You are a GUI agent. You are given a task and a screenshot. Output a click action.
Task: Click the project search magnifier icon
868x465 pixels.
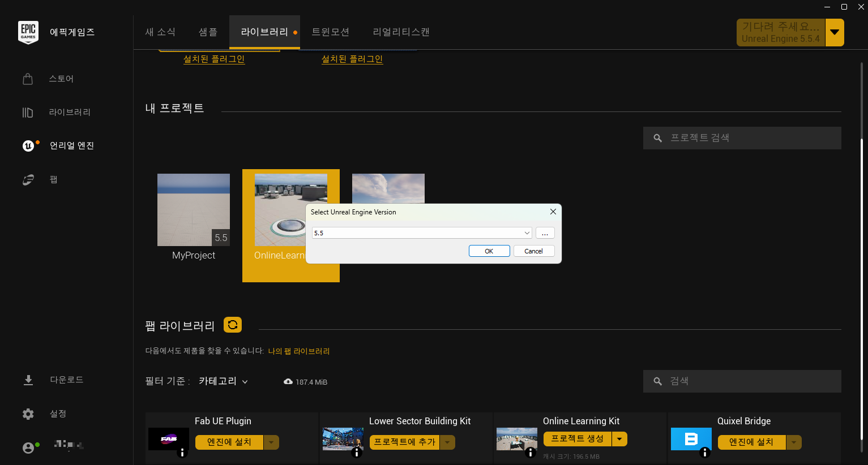(657, 138)
